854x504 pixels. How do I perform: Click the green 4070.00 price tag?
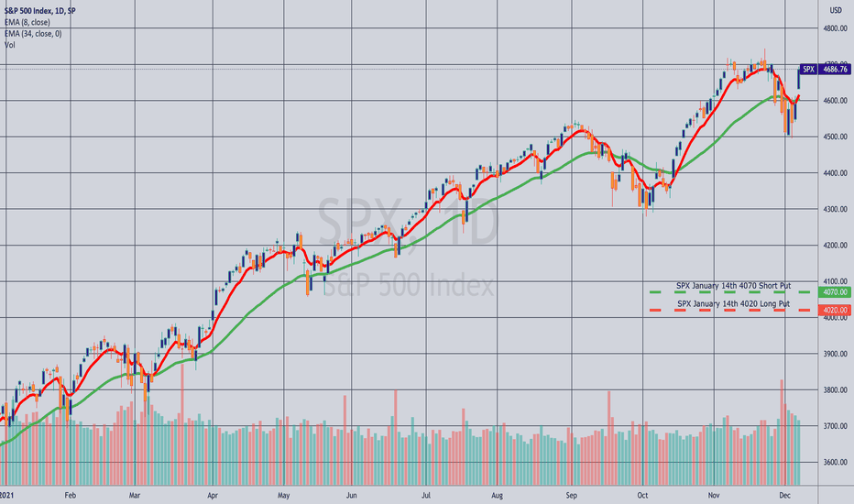coord(835,292)
